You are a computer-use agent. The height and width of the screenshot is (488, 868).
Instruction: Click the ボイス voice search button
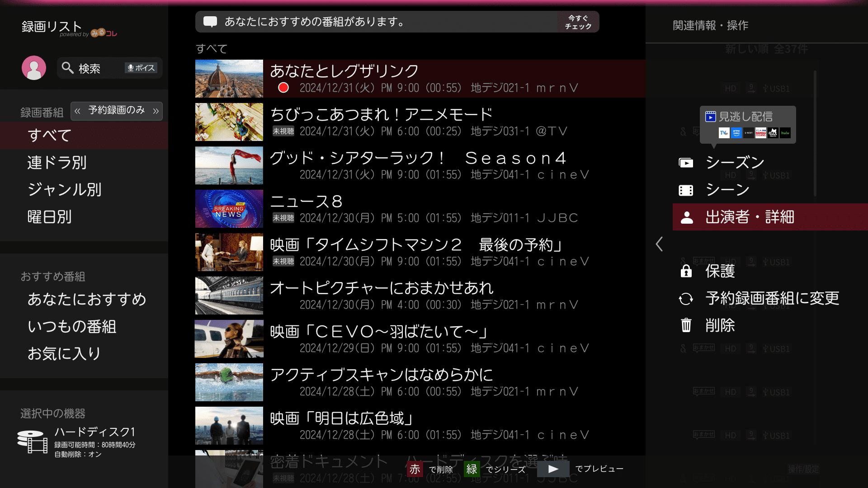coord(141,68)
